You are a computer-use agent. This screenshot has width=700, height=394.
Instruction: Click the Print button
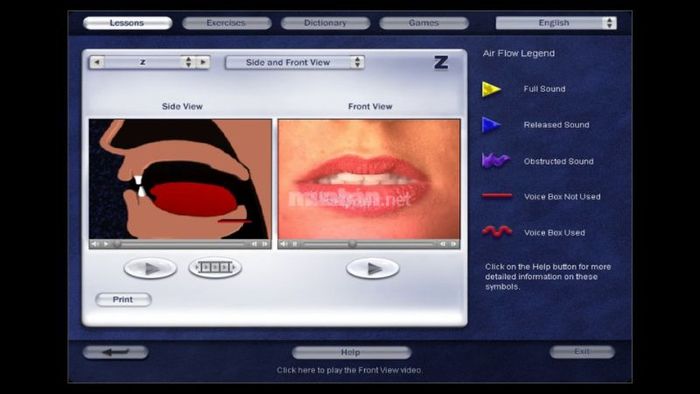(x=123, y=299)
